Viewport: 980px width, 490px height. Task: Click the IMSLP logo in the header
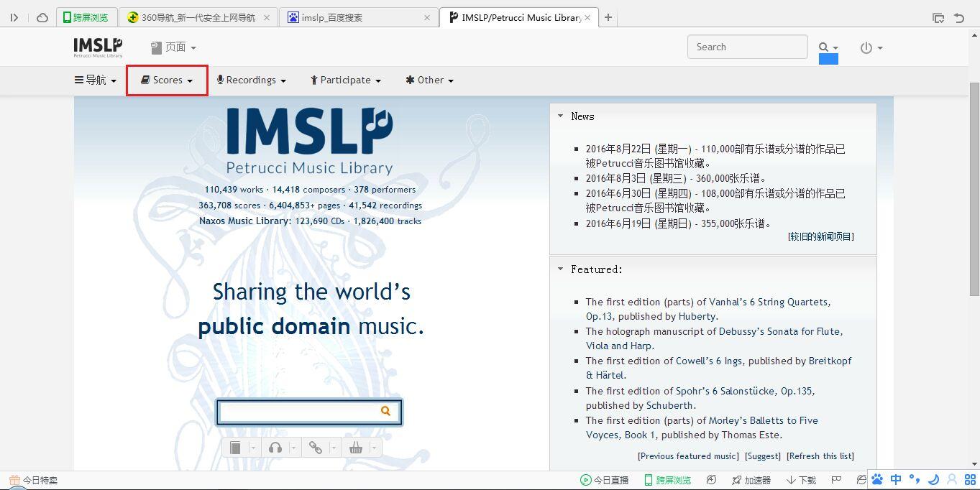pyautogui.click(x=96, y=47)
